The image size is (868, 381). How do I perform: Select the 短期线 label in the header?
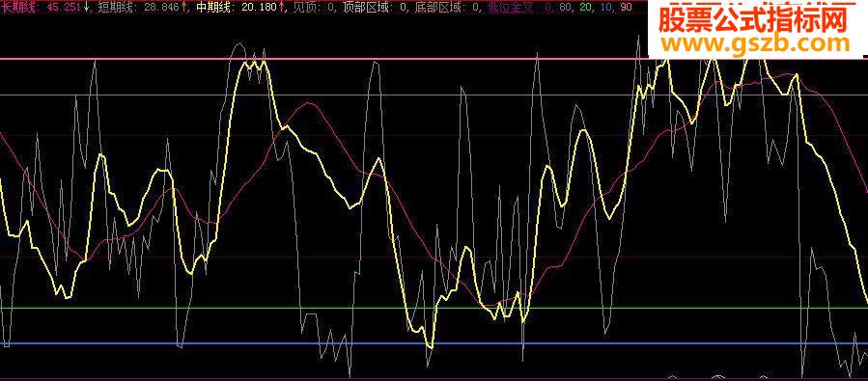point(115,7)
